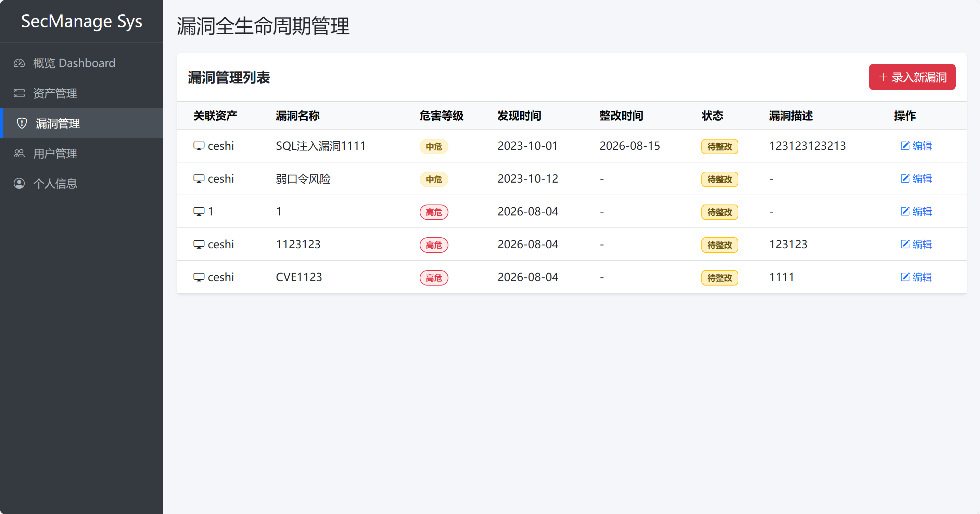The width and height of the screenshot is (980, 514).
Task: Click 漏洞描述 column header
Action: [791, 116]
